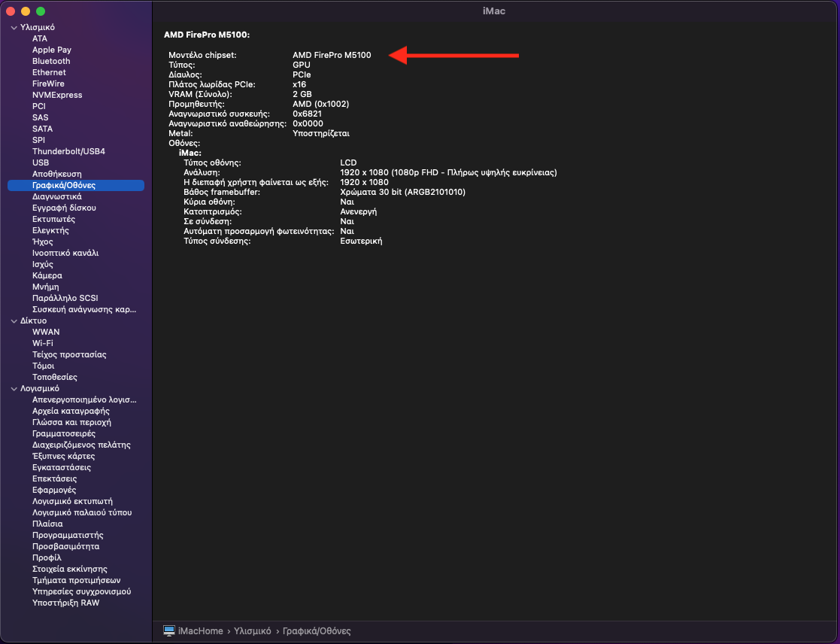
Task: Click the iMacHome computer icon in path bar
Action: tap(169, 630)
